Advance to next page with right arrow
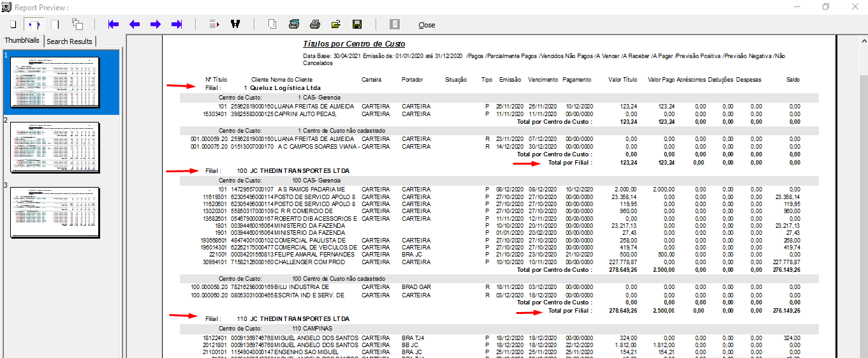Viewport: 868px width, 358px height. click(x=156, y=24)
